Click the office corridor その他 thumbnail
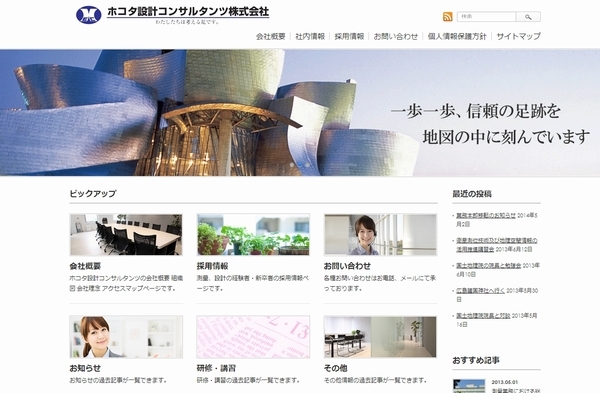The image size is (600, 393). click(x=380, y=337)
